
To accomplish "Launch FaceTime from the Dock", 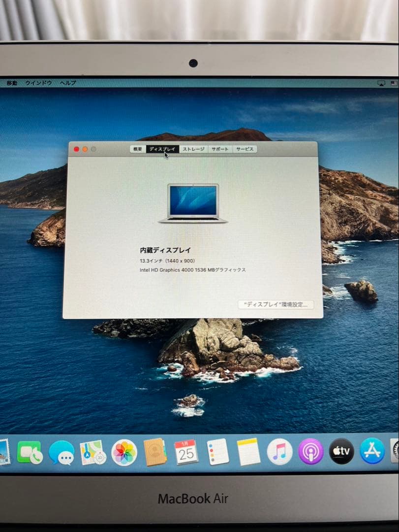I will coord(30,453).
